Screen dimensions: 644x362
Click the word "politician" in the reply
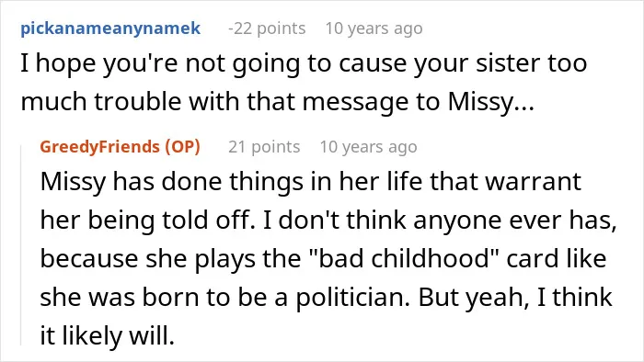click(352, 298)
